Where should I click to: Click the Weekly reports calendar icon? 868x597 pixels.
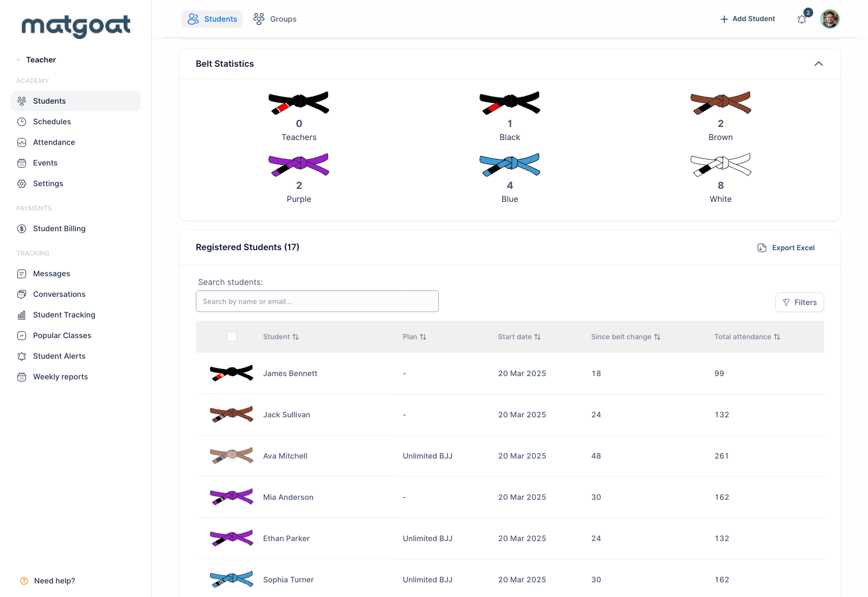[x=22, y=377]
